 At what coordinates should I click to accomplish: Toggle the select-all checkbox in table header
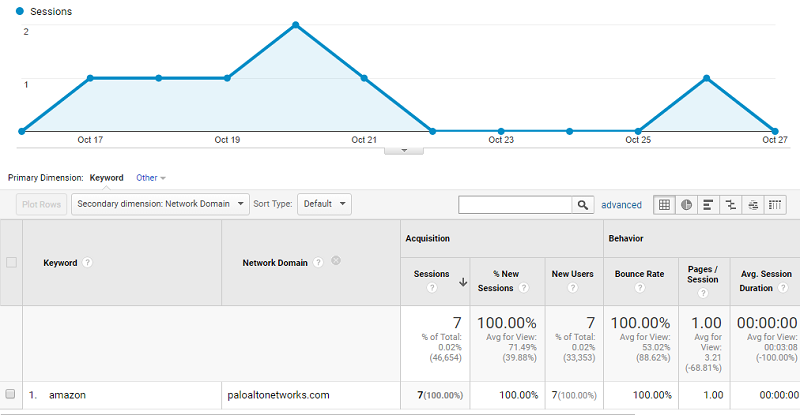point(11,263)
